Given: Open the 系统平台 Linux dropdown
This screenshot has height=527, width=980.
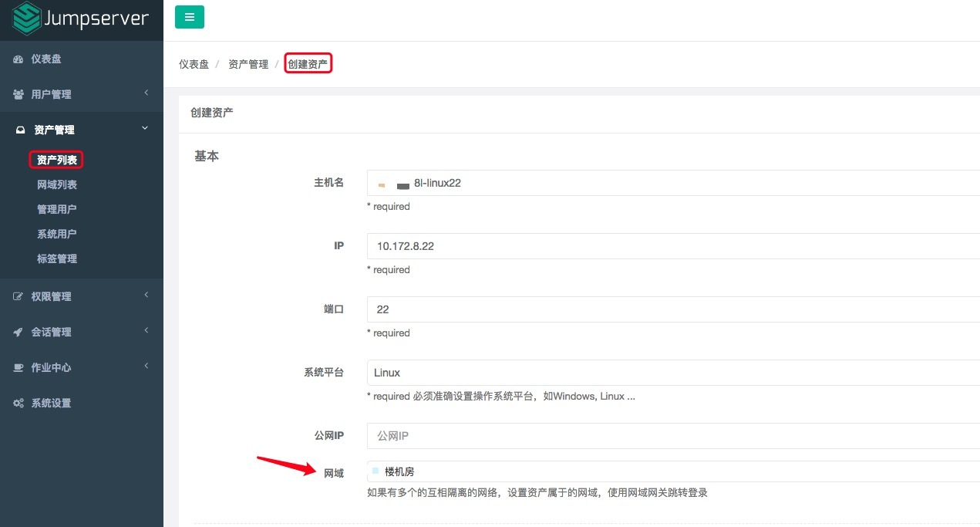Looking at the screenshot, I should (673, 373).
